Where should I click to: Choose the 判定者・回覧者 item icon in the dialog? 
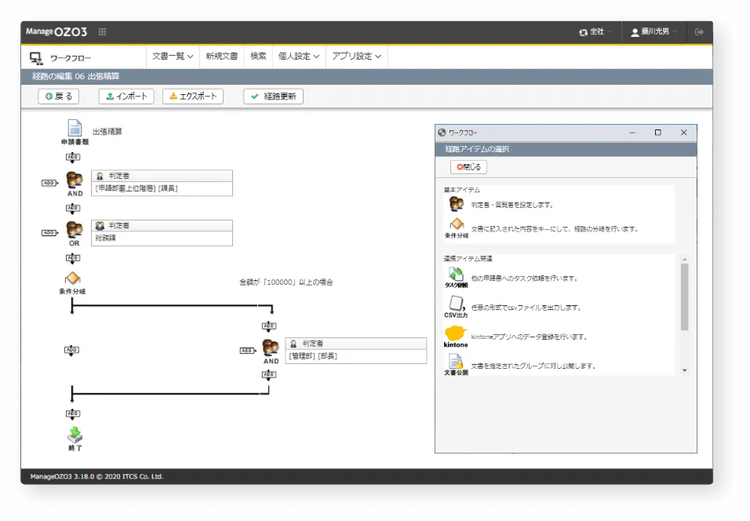(457, 204)
